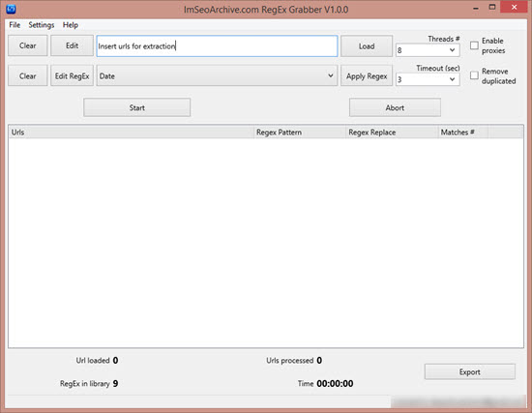Click the Edit urls button
532x413 pixels.
point(72,45)
